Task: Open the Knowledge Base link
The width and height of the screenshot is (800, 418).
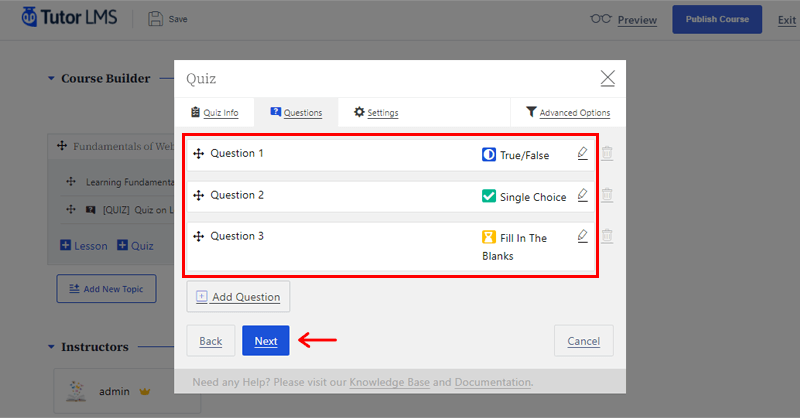Action: click(x=389, y=382)
